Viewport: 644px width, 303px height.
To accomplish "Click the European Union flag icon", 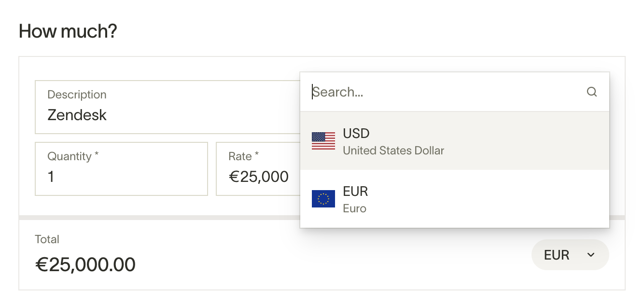I will 323,199.
